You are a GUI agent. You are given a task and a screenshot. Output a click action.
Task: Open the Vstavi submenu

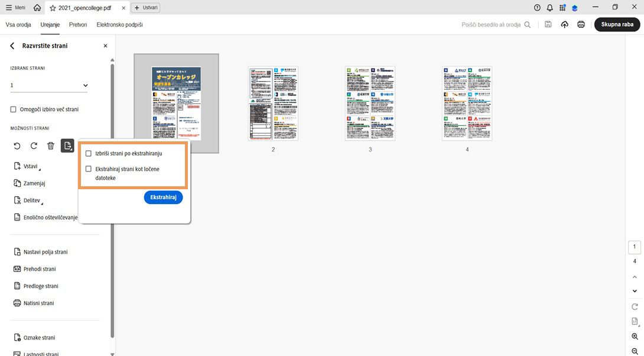click(27, 166)
